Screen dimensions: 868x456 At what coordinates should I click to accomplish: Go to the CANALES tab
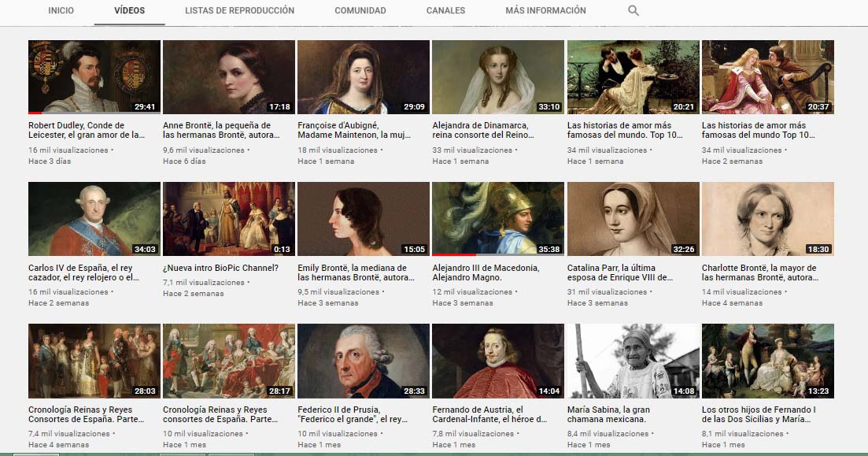coord(445,10)
